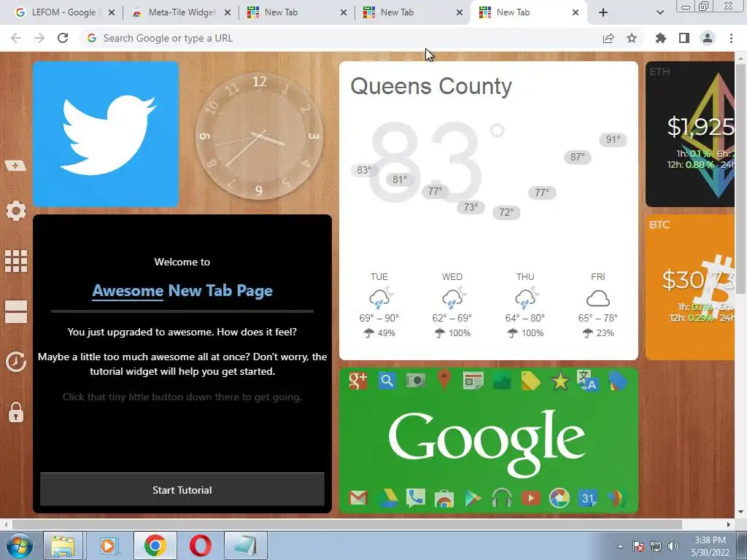Click the ETH price tile
The image size is (747, 560).
point(690,134)
